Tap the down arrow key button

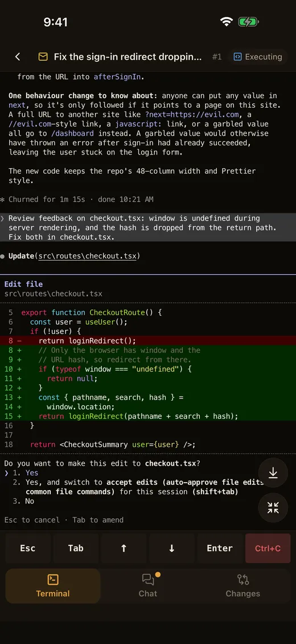[172, 548]
